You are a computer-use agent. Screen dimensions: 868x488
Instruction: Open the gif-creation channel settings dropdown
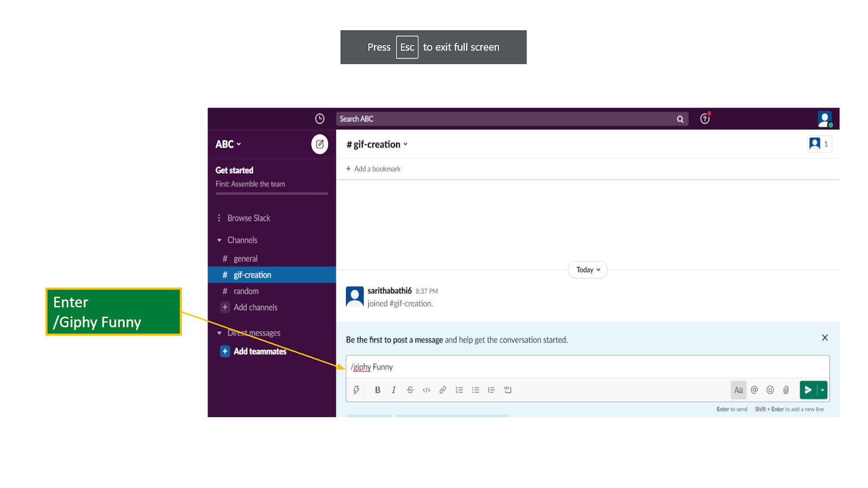pos(405,144)
